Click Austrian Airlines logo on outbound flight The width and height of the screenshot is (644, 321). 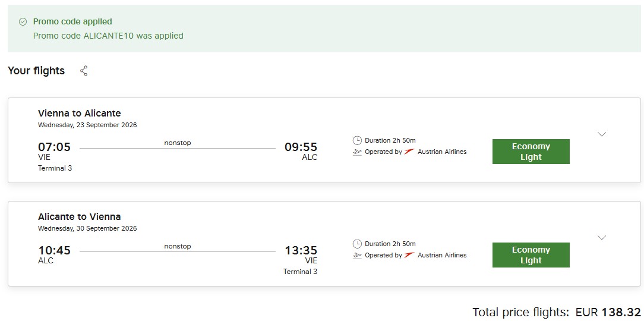click(x=409, y=152)
